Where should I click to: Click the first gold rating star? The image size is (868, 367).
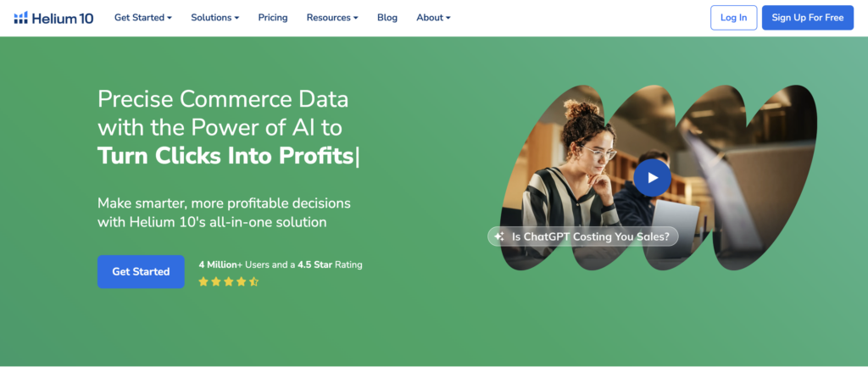[203, 281]
